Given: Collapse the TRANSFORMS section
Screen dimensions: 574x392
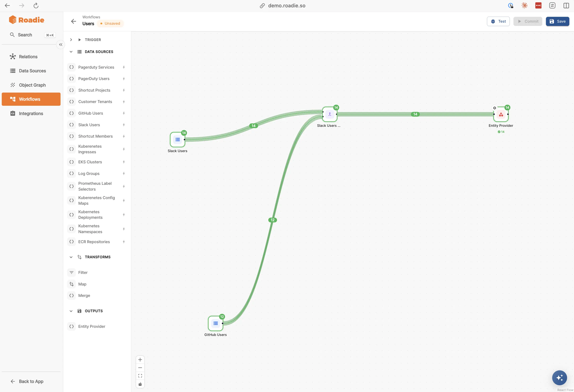Looking at the screenshot, I should pos(71,257).
